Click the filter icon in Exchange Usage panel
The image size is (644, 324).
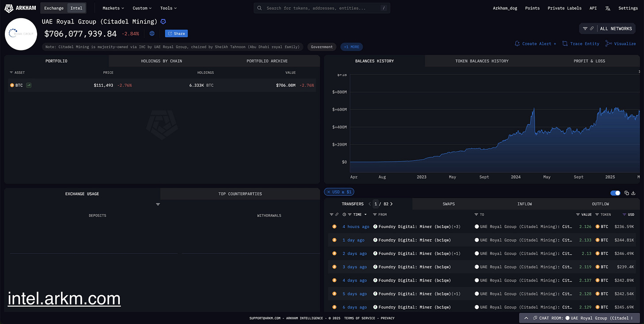(x=158, y=204)
